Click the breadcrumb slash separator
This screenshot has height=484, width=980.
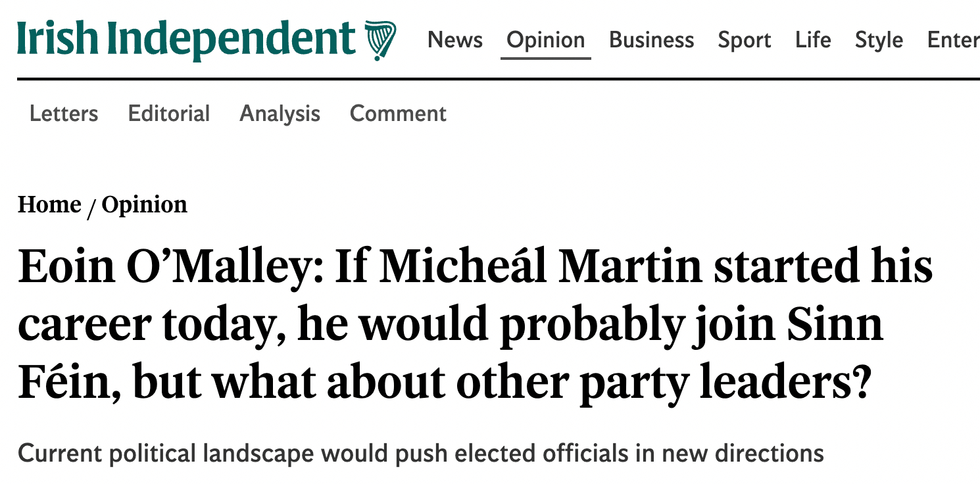pos(91,206)
